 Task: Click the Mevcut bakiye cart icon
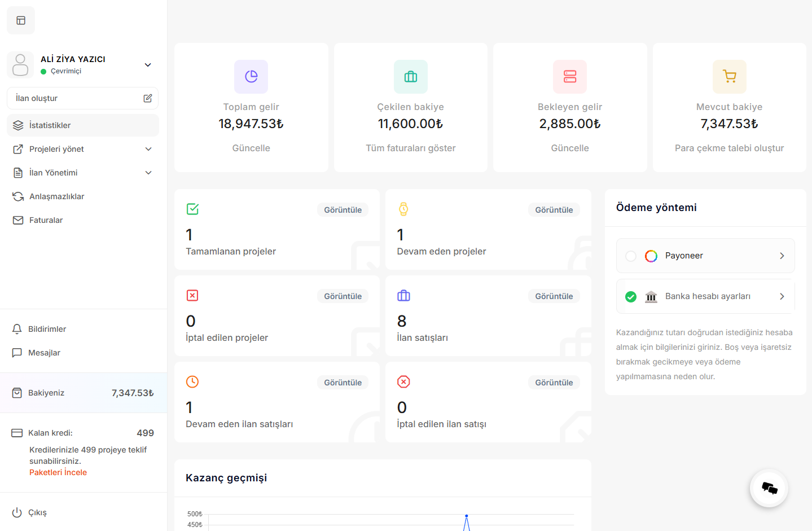tap(730, 77)
